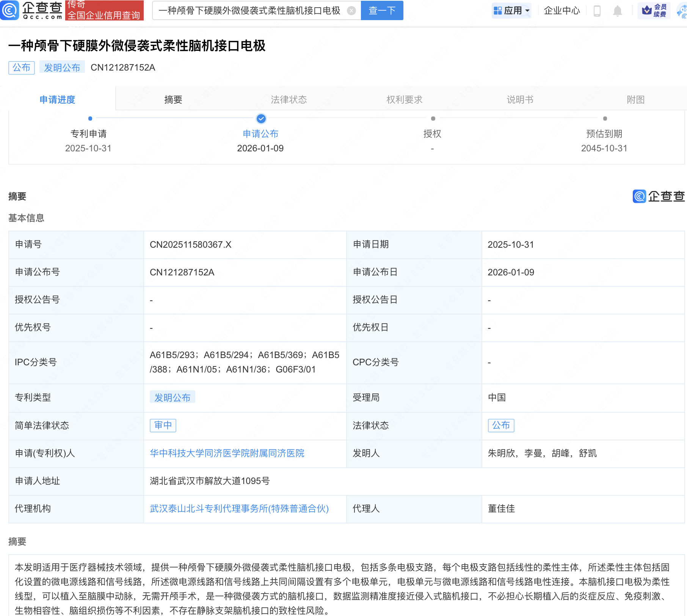The width and height of the screenshot is (687, 616).
Task: Expand the 应用 dropdown menu
Action: (511, 11)
